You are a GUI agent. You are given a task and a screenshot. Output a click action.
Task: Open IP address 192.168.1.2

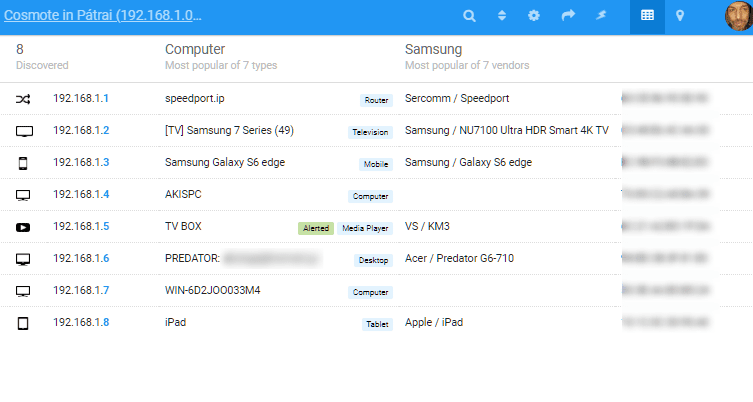[x=81, y=130]
